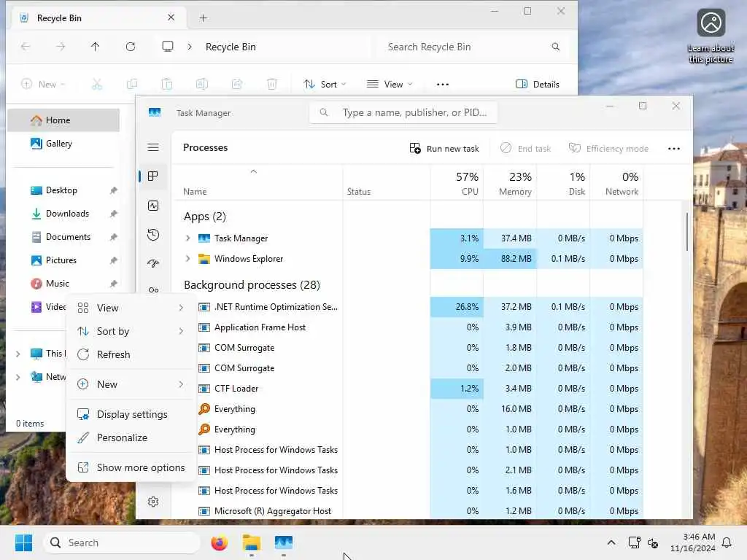The height and width of the screenshot is (560, 747).
Task: Choose Show more options in context menu
Action: click(x=131, y=467)
